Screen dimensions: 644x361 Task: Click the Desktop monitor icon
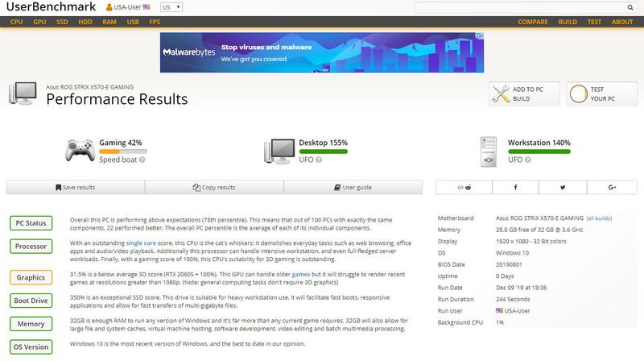tap(279, 151)
